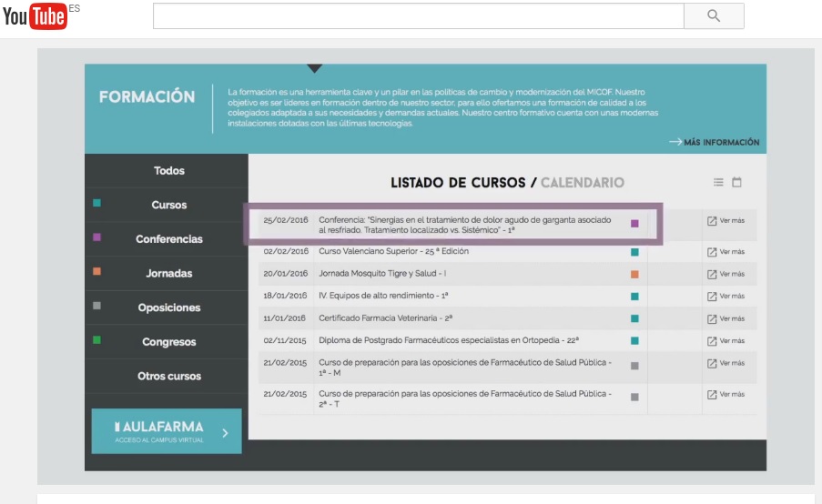Choose Congresos in the sidebar
The image size is (822, 504).
pos(169,342)
